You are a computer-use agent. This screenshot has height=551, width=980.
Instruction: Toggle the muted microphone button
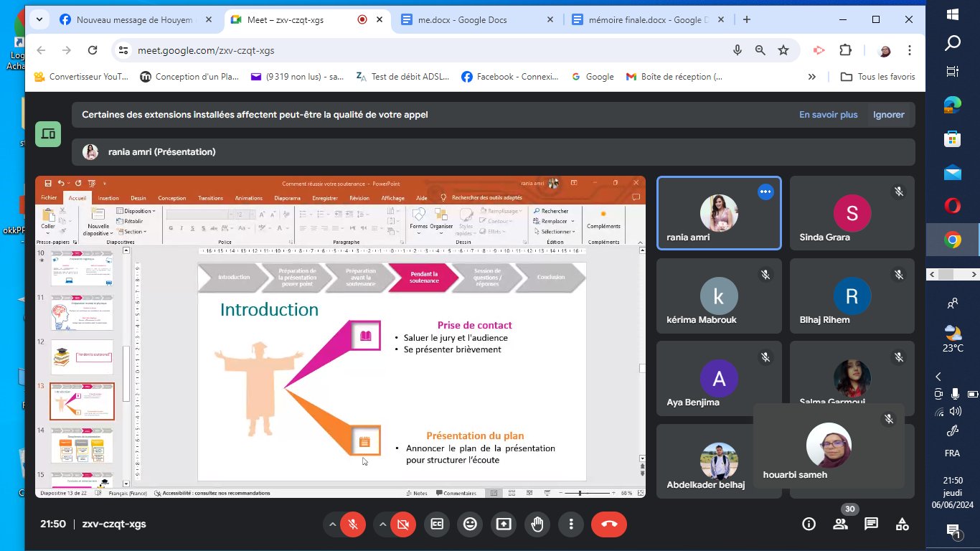[352, 524]
